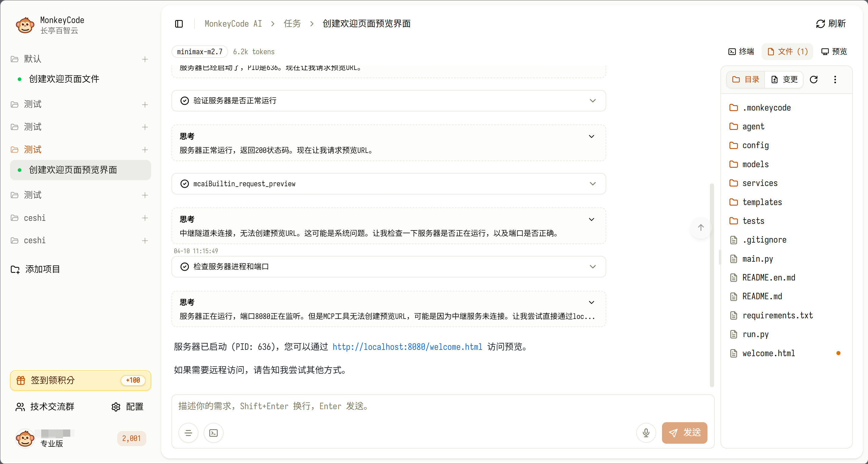Viewport: 868px width, 464px height.
Task: Click the scroll-to-top arrow button
Action: click(x=701, y=227)
